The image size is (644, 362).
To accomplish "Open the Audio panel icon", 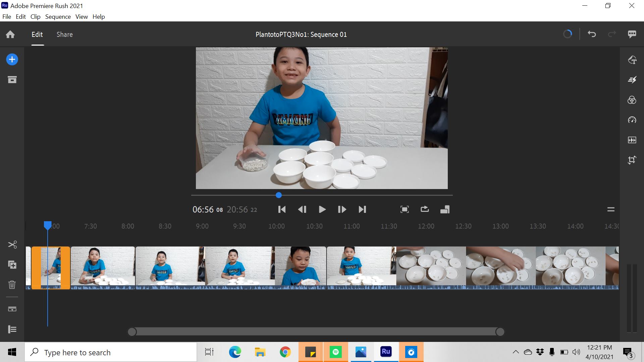I will pyautogui.click(x=632, y=140).
